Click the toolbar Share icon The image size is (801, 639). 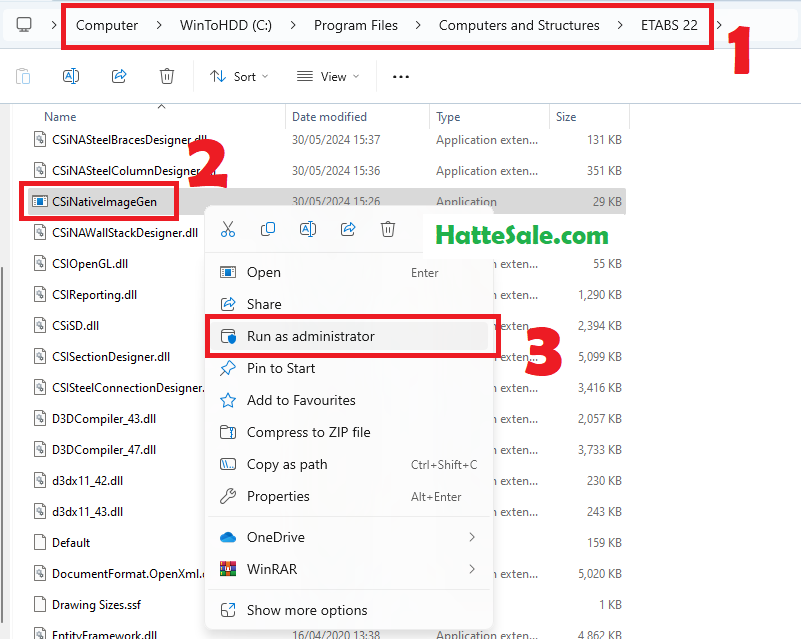[x=119, y=76]
